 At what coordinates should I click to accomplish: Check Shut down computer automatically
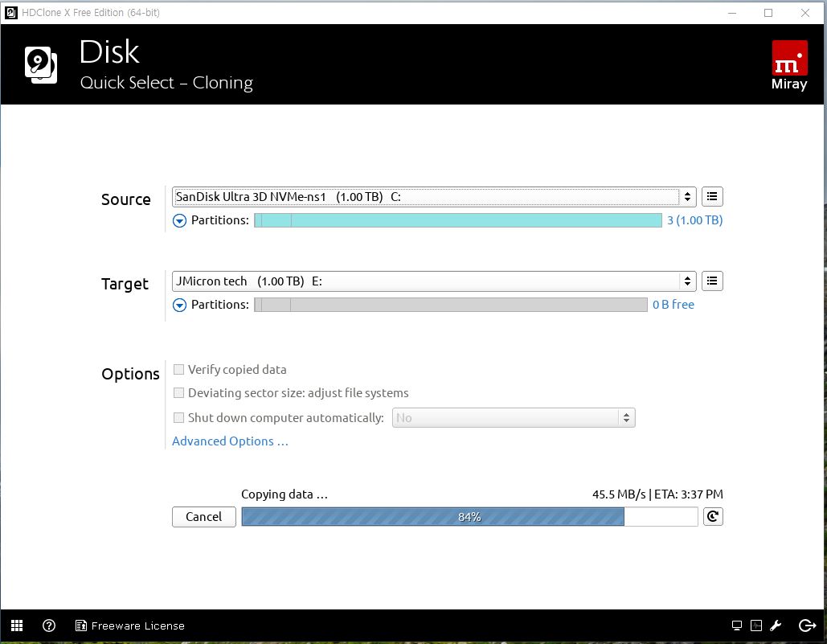179,418
